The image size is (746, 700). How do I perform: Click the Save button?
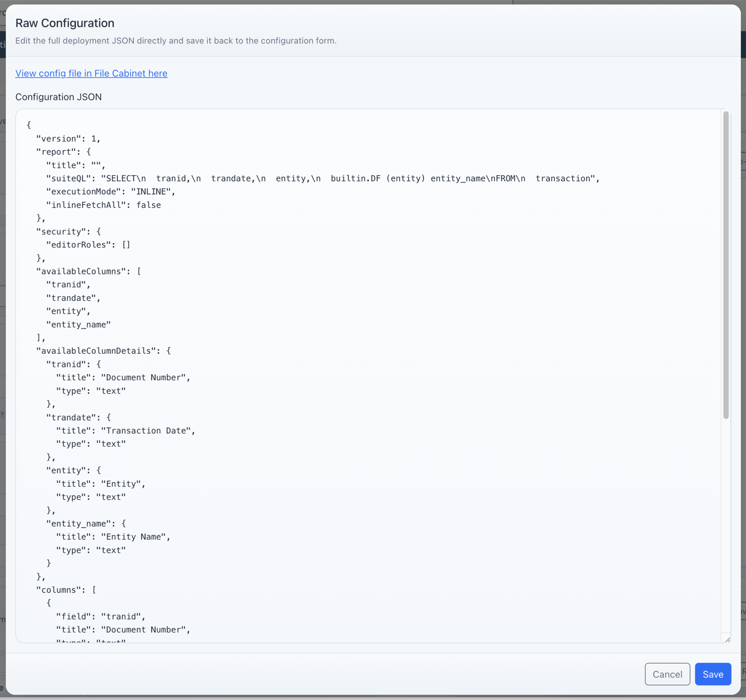pos(712,674)
